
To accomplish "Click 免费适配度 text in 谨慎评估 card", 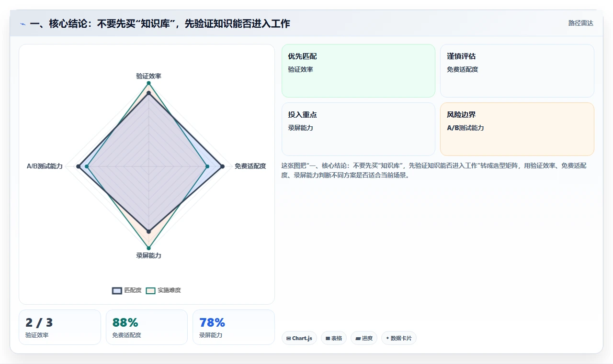I will tap(463, 69).
